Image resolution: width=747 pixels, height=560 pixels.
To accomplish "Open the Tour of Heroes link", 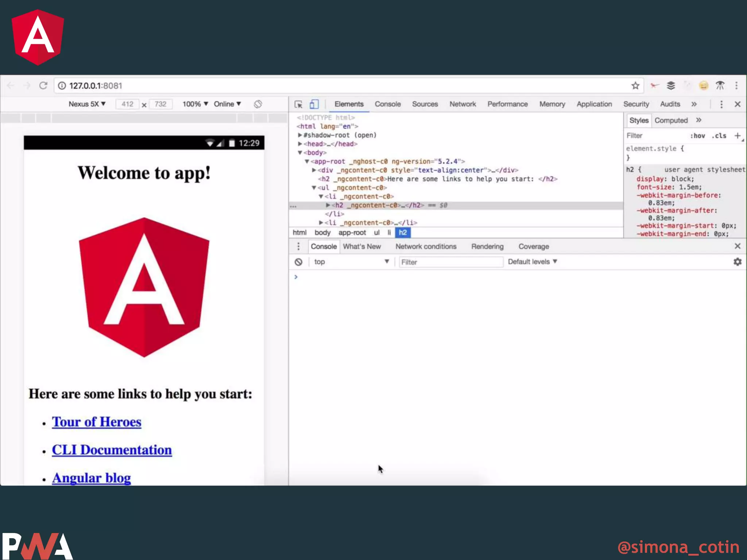I will click(96, 422).
